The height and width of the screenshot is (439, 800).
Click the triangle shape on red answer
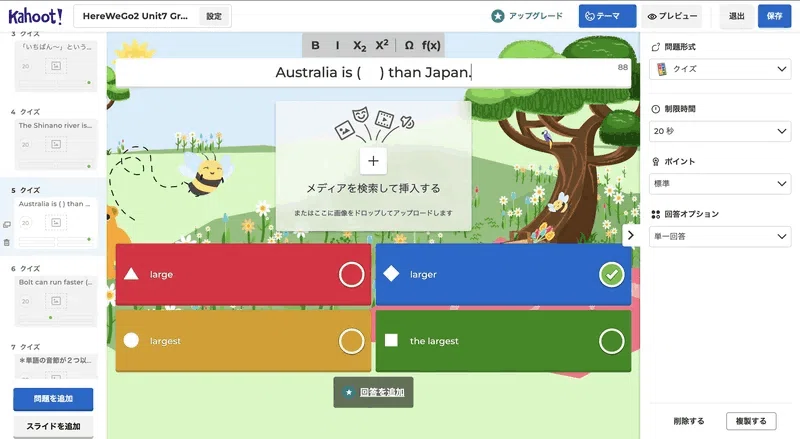pos(131,274)
